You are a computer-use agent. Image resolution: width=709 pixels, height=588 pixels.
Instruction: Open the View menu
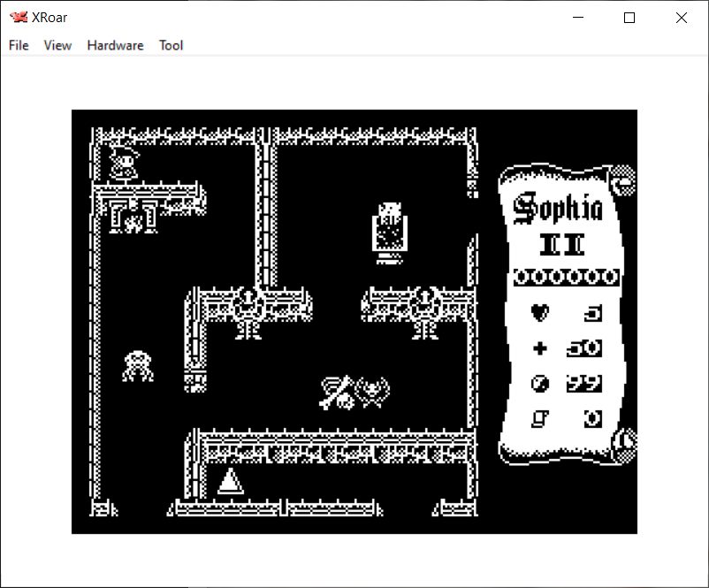pyautogui.click(x=57, y=45)
